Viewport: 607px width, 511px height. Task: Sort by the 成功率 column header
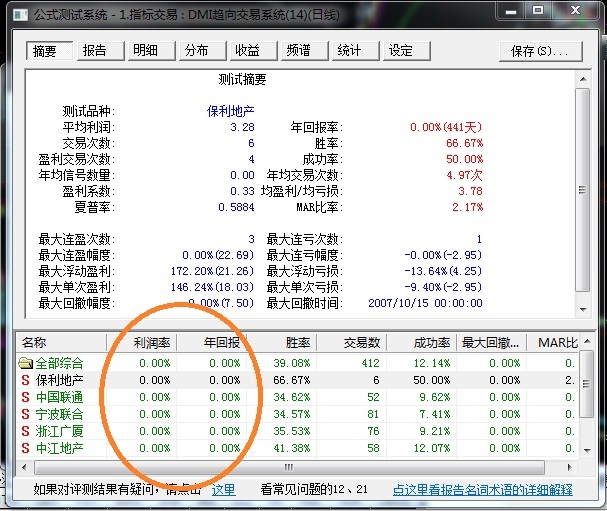[x=422, y=343]
